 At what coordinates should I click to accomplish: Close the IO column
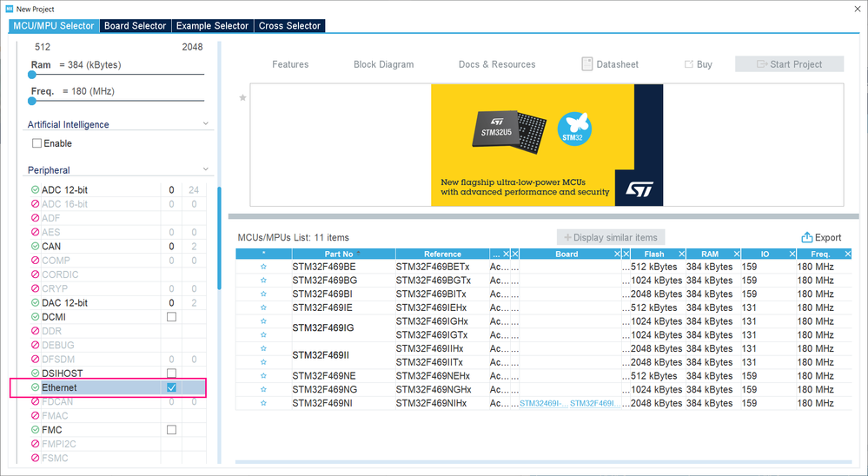pyautogui.click(x=792, y=254)
